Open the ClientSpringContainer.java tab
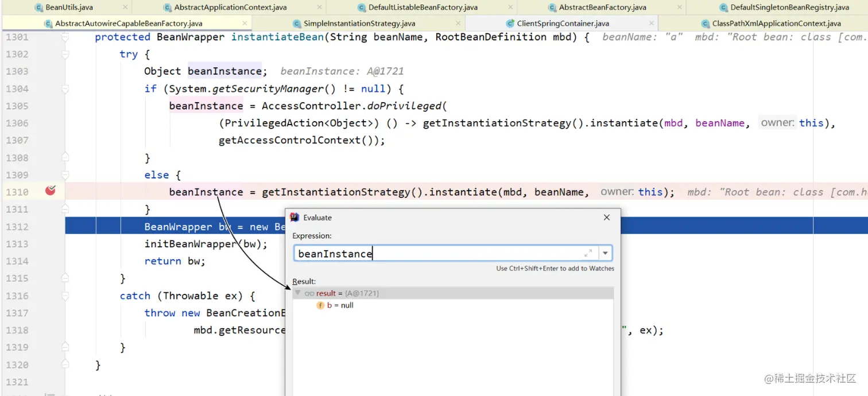Image resolution: width=868 pixels, height=396 pixels. [563, 24]
